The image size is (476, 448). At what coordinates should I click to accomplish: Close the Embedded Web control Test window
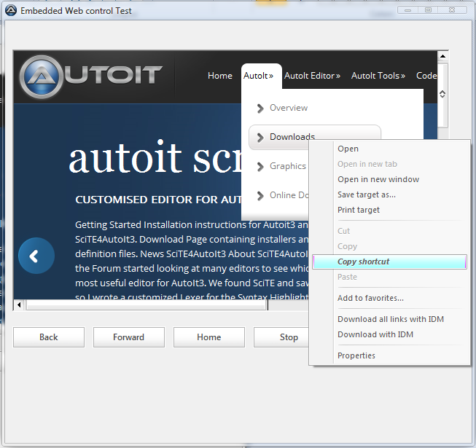pos(452,10)
